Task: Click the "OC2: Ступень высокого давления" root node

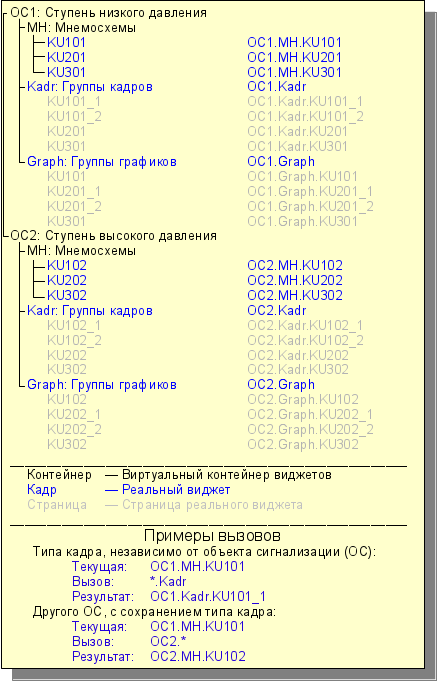Action: coord(113,236)
